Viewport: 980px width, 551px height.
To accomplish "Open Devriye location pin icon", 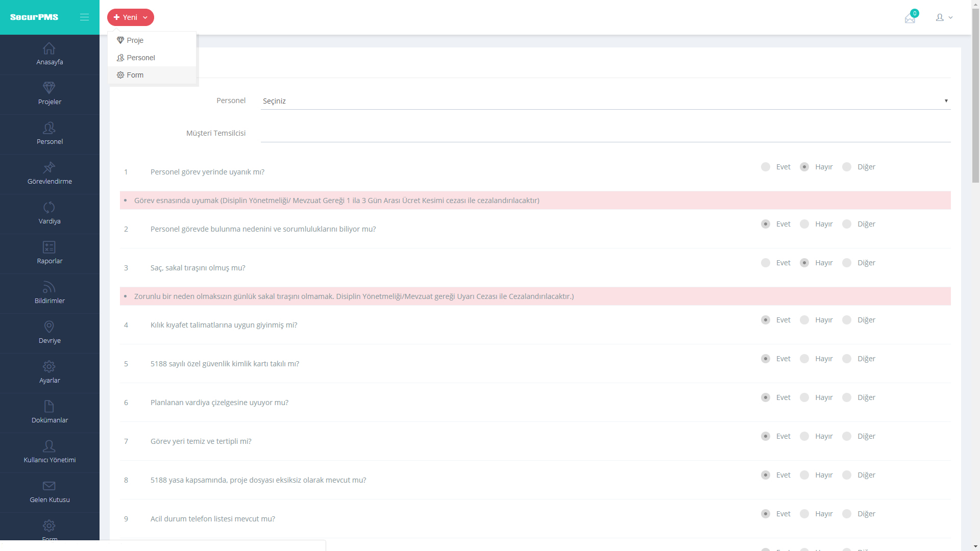I will (49, 327).
